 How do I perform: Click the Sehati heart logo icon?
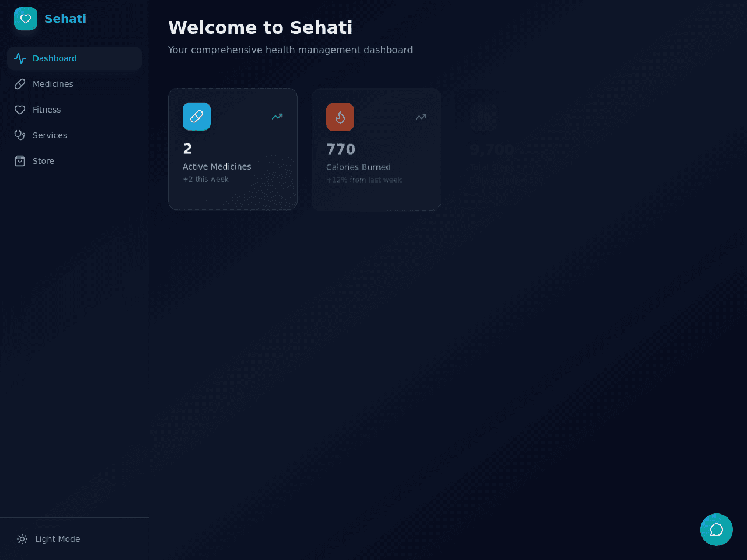point(26,19)
